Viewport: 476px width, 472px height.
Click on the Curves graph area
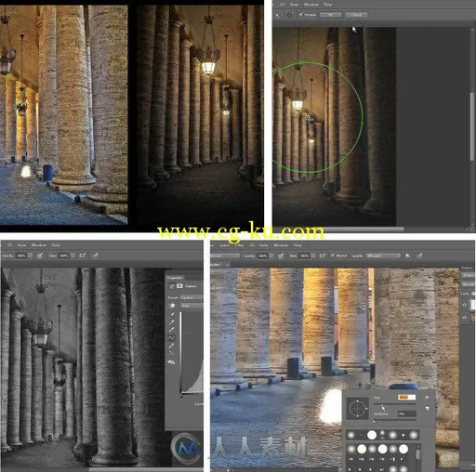(192, 352)
